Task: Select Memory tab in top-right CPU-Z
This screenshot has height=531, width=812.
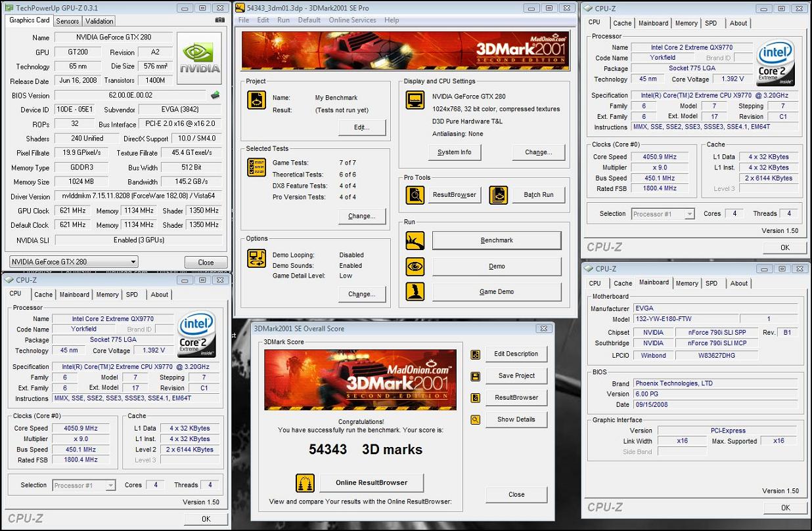Action: pos(687,23)
